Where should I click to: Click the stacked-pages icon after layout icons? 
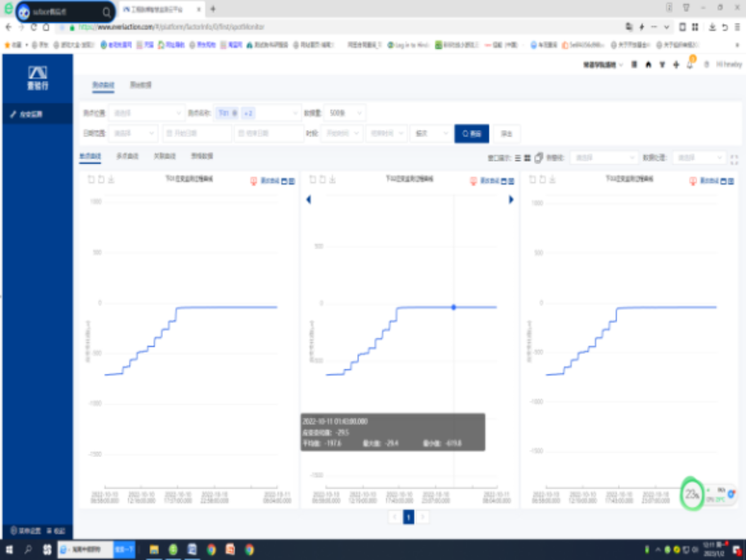(x=538, y=157)
